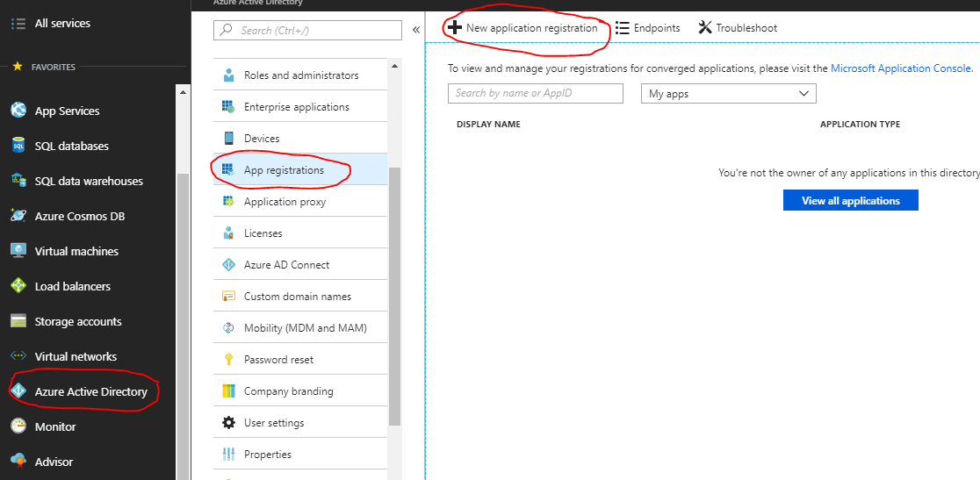Open the Microsoft Application Console link
980x480 pixels.
coord(901,68)
